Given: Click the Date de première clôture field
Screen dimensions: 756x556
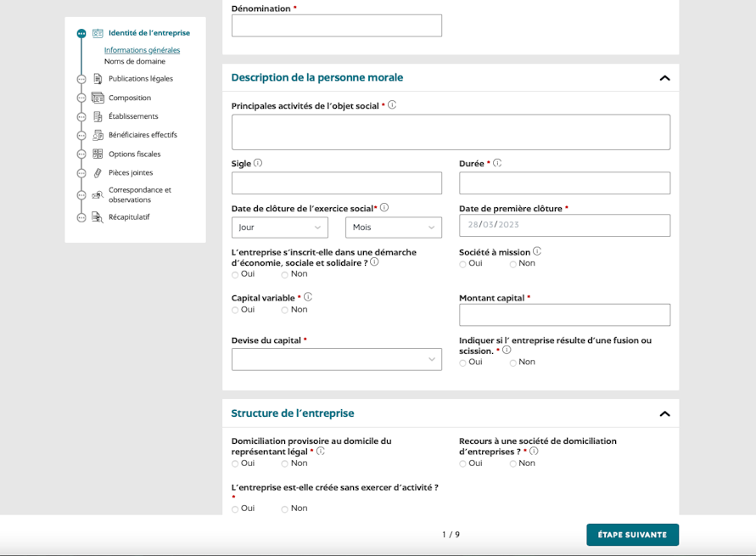Looking at the screenshot, I should coord(564,225).
